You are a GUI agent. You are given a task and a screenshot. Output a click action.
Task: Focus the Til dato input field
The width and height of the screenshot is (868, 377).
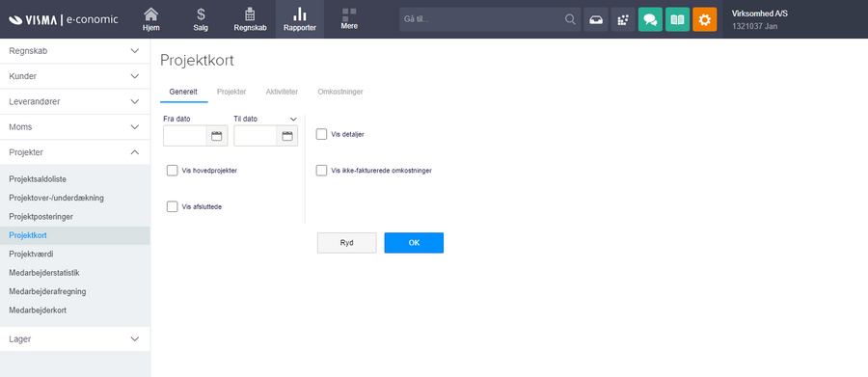pyautogui.click(x=256, y=136)
